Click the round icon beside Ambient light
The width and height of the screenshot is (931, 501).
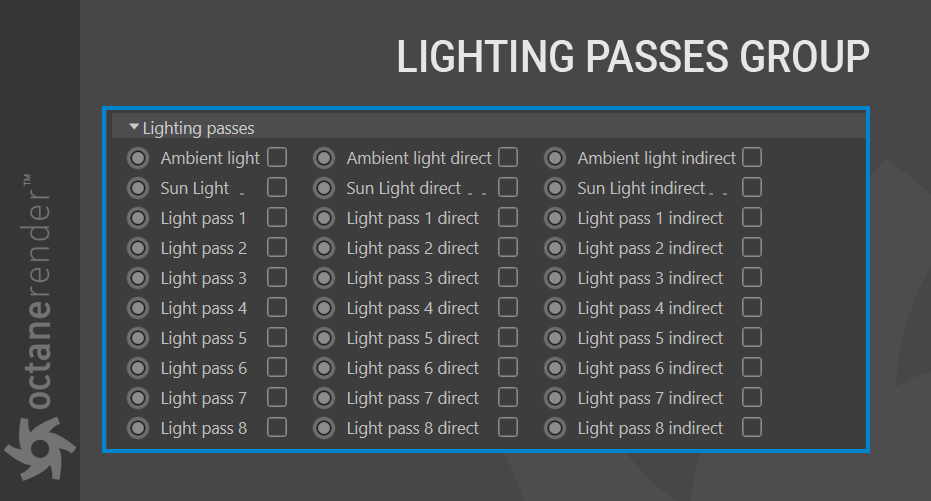(x=139, y=158)
